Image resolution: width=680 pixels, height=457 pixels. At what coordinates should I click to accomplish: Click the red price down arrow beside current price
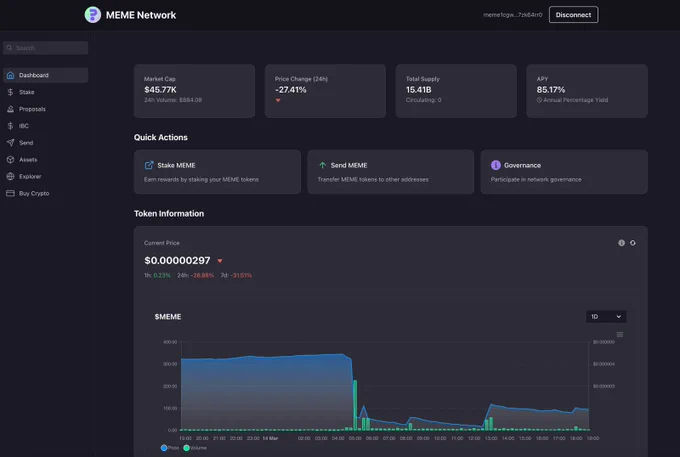tap(220, 261)
